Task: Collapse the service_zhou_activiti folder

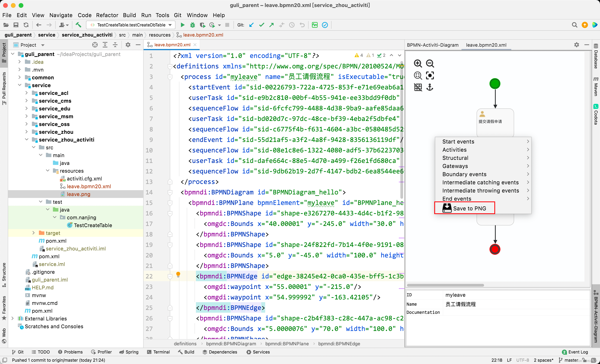Action: click(x=26, y=140)
